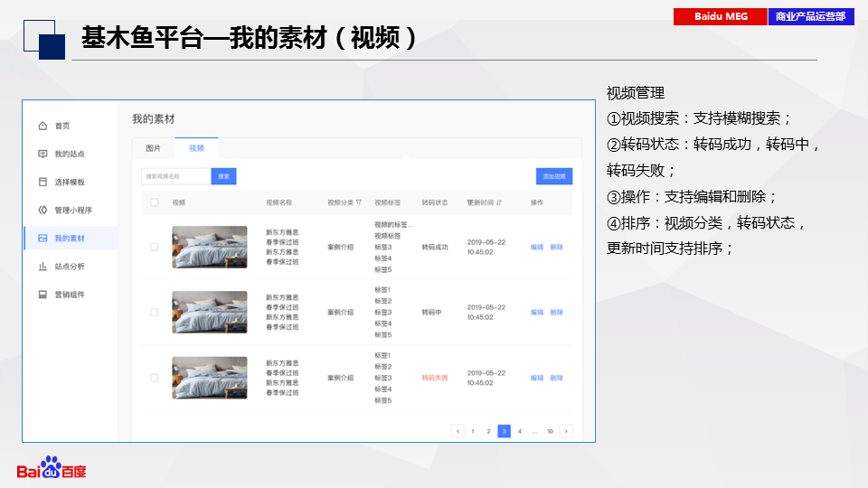This screenshot has width=868, height=488.
Task: Open 我的站点 in the sidebar menu
Action: (70, 154)
